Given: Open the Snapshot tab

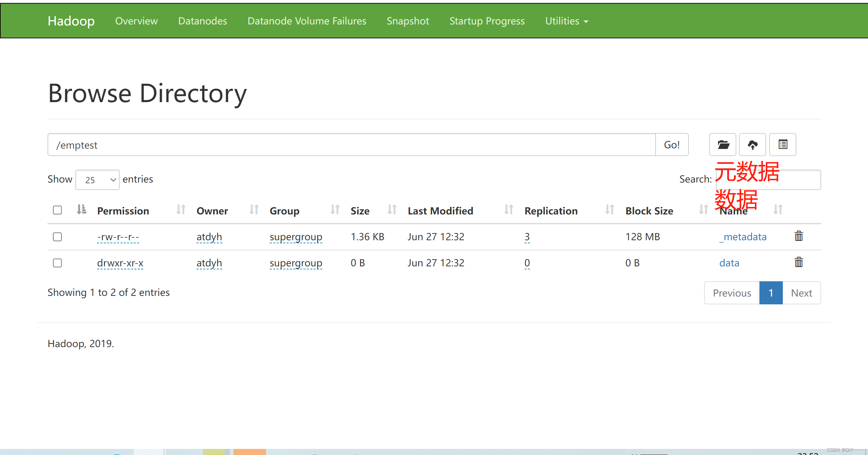Looking at the screenshot, I should coord(408,21).
